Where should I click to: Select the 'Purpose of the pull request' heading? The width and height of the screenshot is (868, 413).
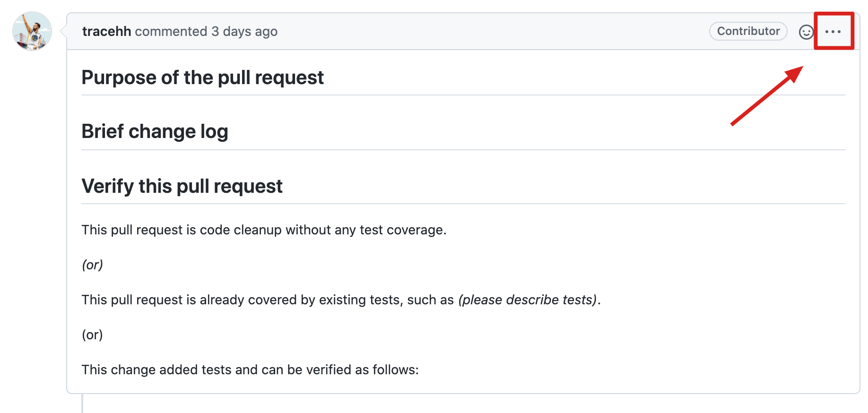click(202, 77)
